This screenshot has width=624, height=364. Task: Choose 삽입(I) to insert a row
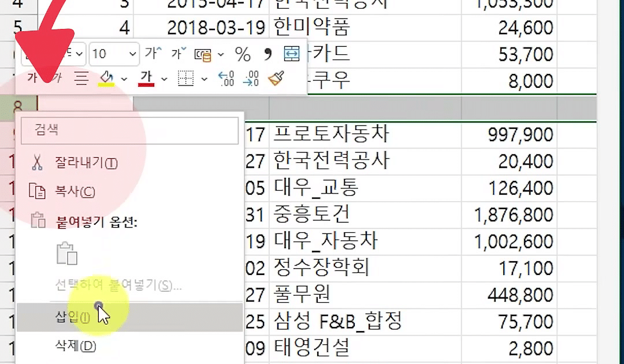tap(129, 317)
